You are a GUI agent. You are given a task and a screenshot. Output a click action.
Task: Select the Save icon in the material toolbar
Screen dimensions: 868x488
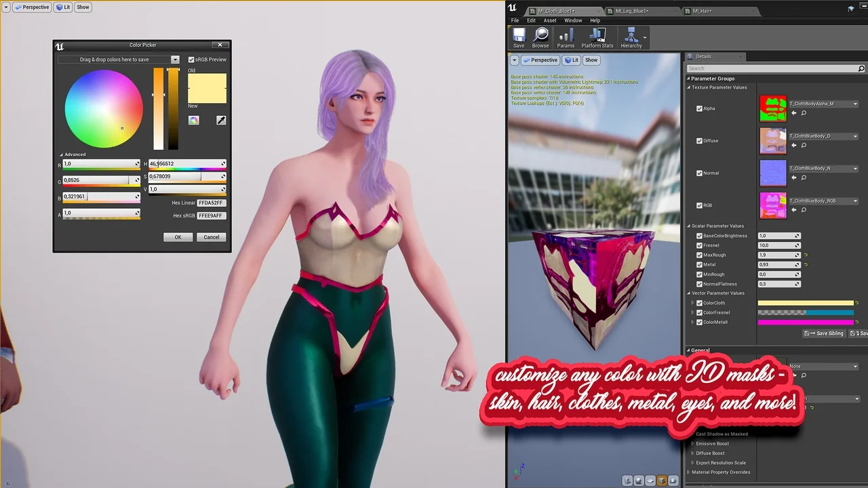[x=519, y=37]
